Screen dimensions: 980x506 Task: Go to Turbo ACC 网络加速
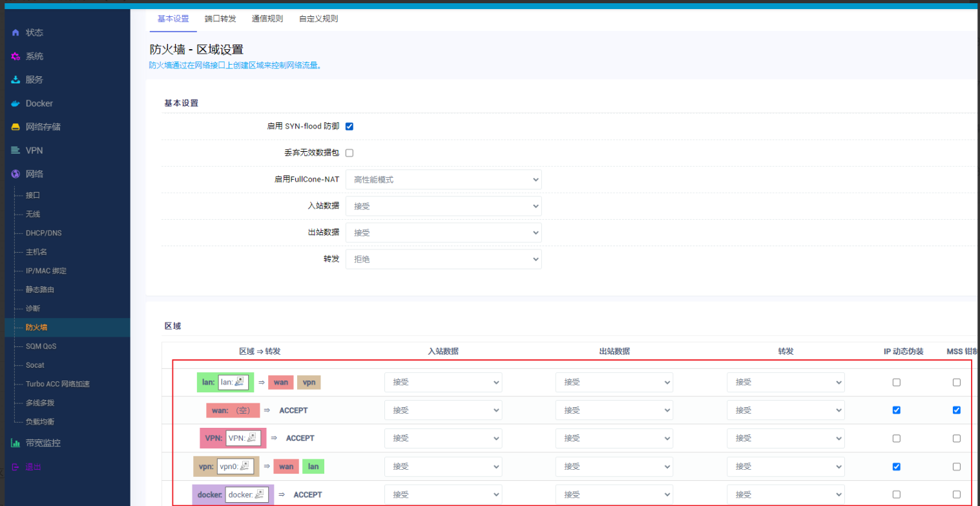[57, 384]
